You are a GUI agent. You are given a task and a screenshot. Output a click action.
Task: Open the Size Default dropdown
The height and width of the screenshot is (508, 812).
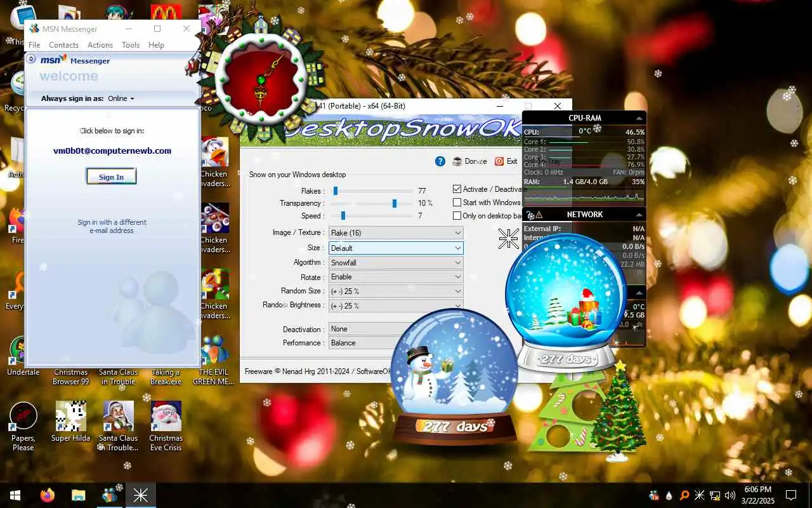tap(396, 248)
